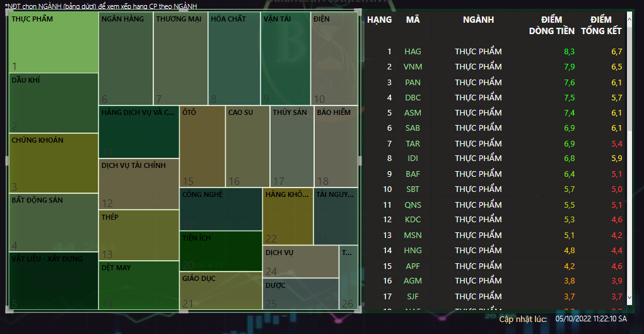Select the THỰC PHẨM sector tile
This screenshot has height=334, width=644.
tap(54, 42)
